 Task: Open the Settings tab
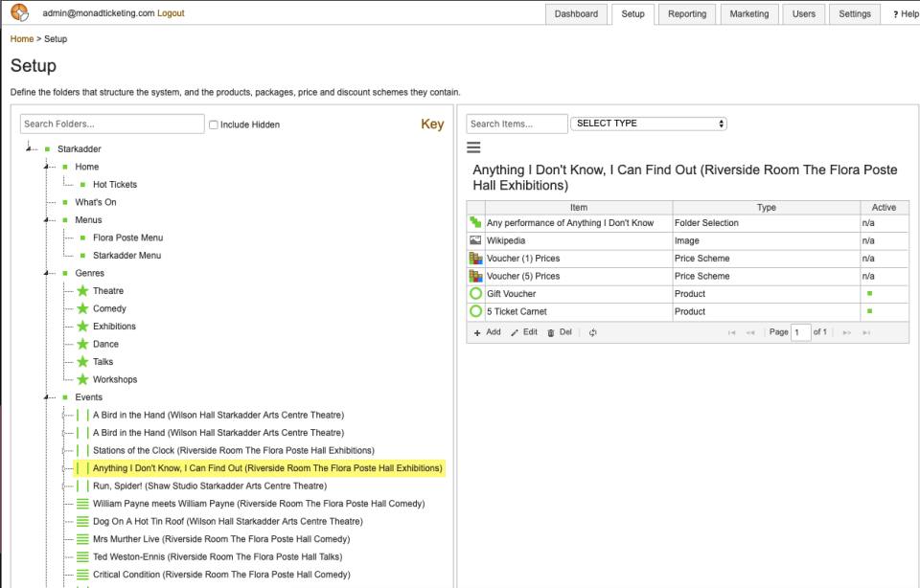pyautogui.click(x=855, y=14)
